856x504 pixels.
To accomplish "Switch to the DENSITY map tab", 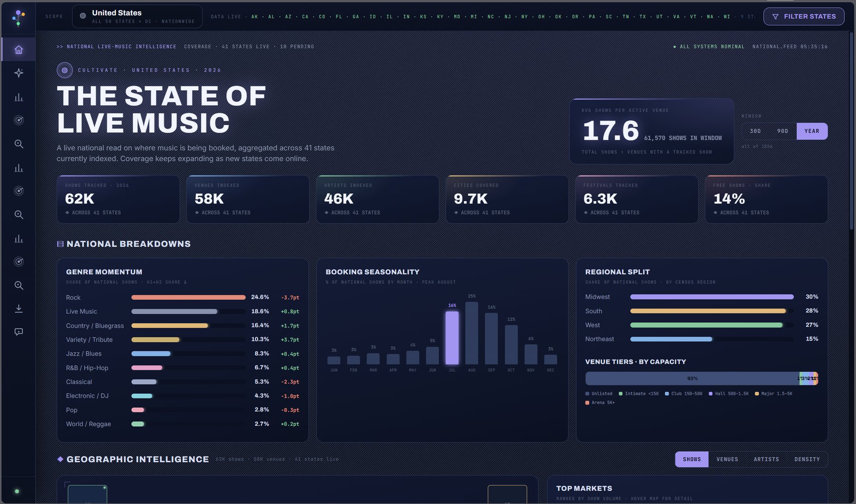I will [x=807, y=459].
